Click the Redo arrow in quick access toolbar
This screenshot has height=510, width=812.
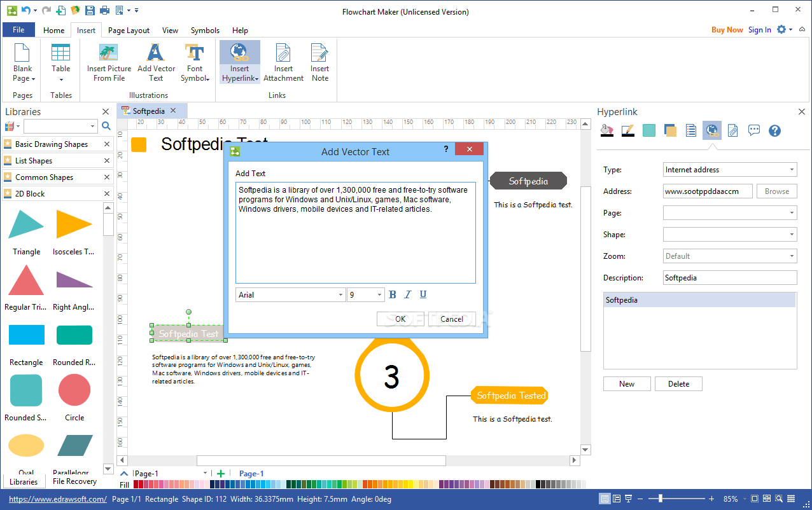click(x=45, y=10)
